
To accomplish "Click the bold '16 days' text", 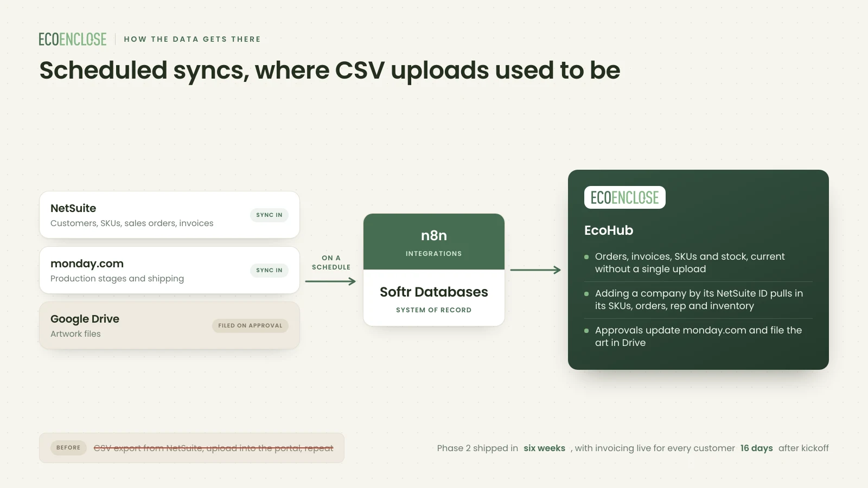I will click(756, 448).
